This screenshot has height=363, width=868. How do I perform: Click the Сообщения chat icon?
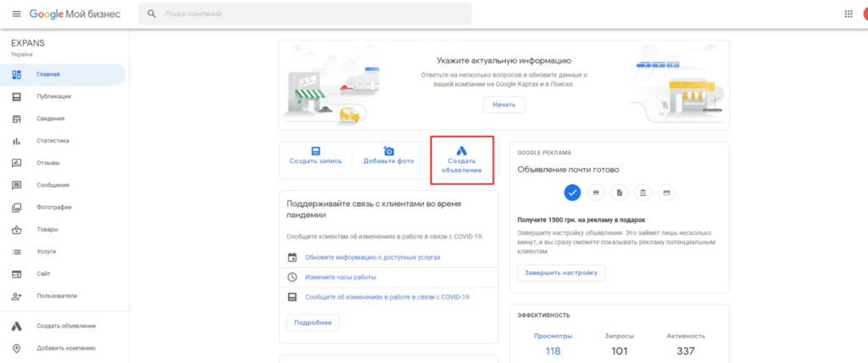(17, 185)
